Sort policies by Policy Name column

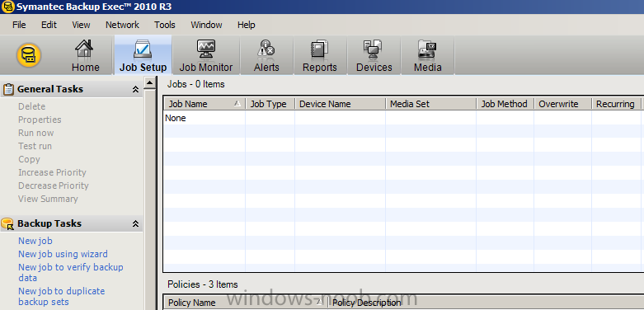pyautogui.click(x=245, y=303)
